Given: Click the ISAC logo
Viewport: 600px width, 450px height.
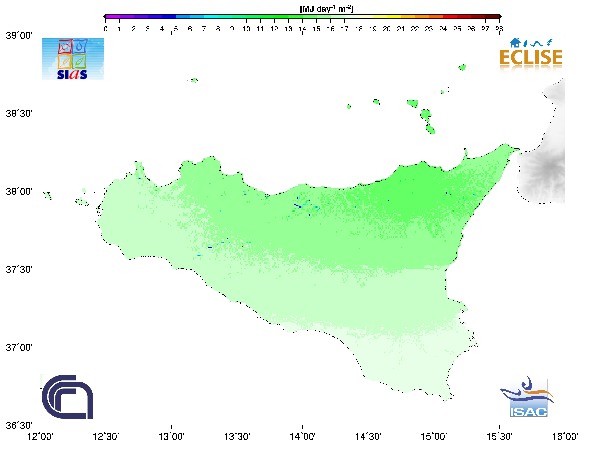Looking at the screenshot, I should click(x=528, y=397).
